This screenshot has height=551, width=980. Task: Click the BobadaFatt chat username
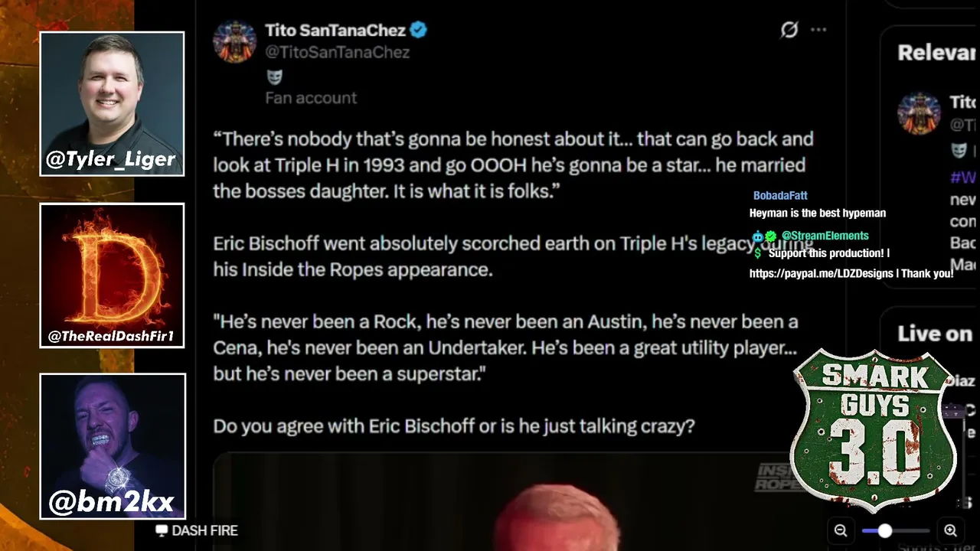780,196
